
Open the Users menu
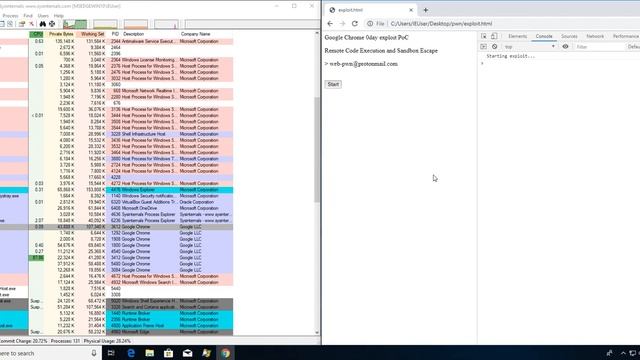click(43, 16)
